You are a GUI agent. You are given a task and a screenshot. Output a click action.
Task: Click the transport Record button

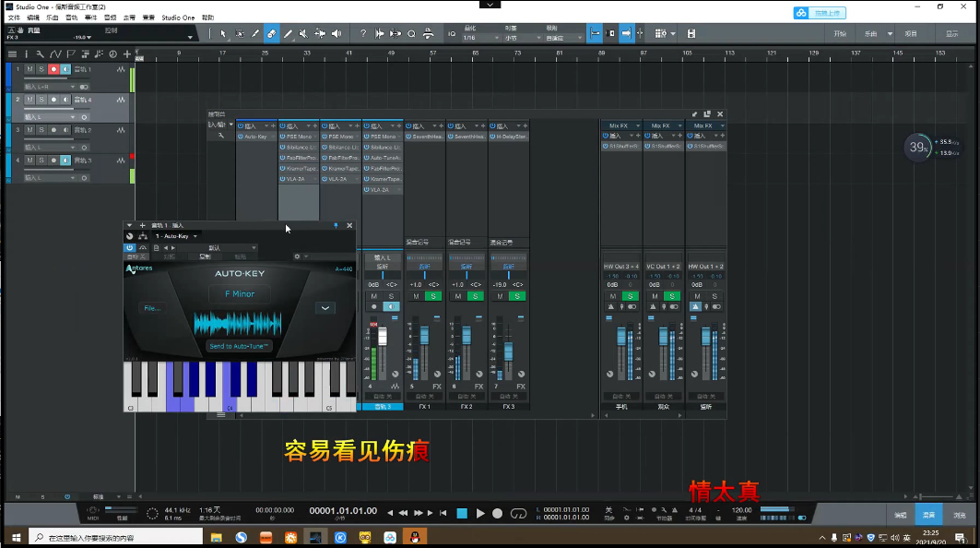(497, 513)
